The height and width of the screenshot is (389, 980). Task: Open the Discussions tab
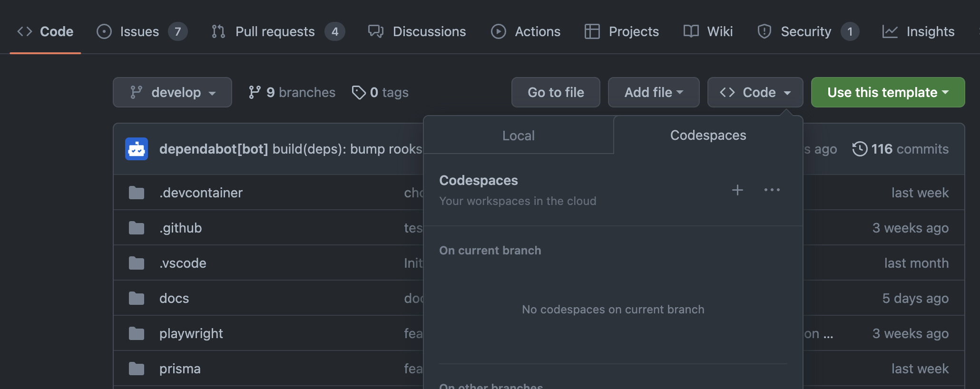tap(417, 31)
